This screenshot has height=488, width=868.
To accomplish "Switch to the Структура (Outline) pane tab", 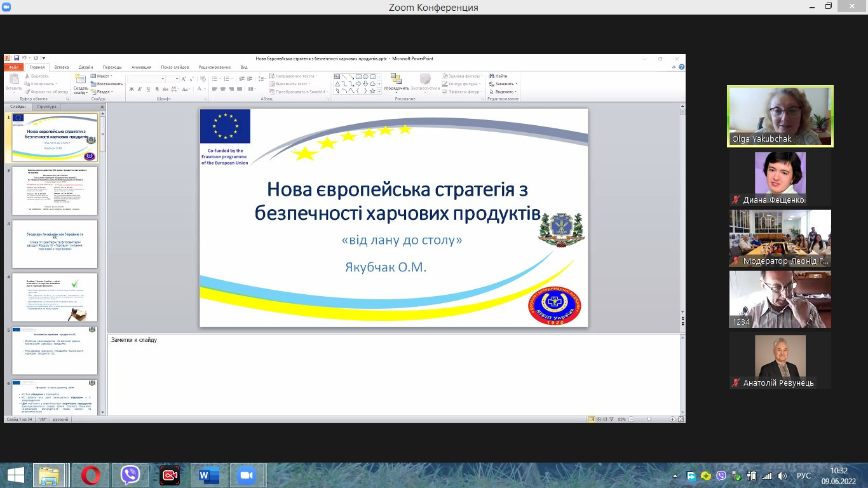I will pyautogui.click(x=46, y=107).
